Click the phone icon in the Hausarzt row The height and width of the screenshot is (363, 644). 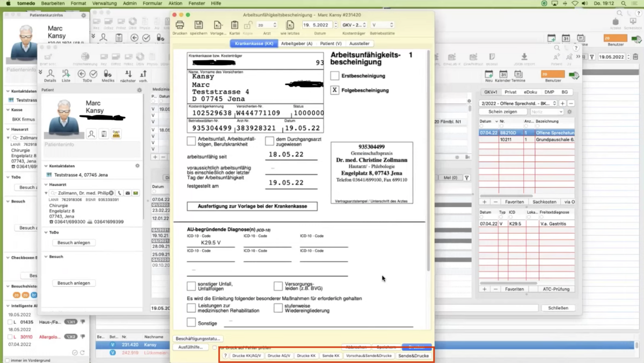point(119,193)
